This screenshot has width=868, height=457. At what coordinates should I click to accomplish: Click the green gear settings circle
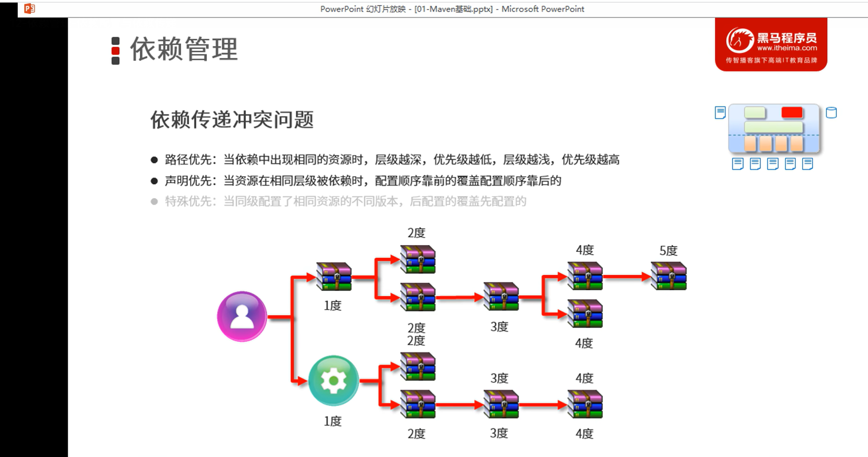tap(333, 381)
